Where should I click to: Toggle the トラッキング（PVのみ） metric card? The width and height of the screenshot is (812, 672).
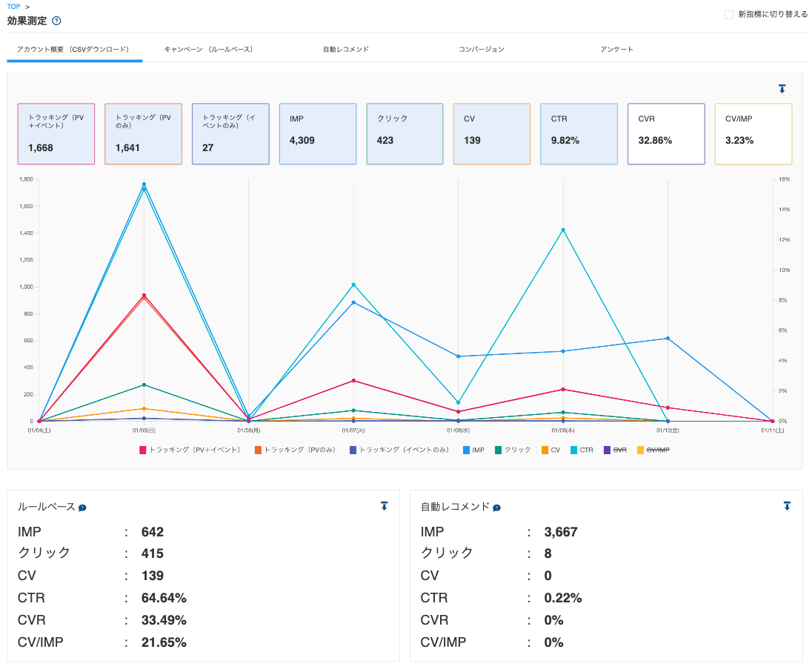click(144, 133)
